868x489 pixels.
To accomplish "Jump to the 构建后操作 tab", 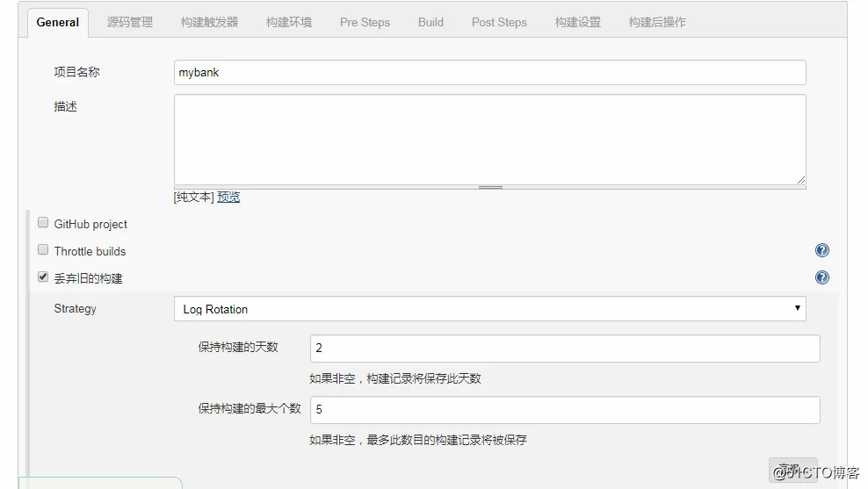I will pos(657,23).
